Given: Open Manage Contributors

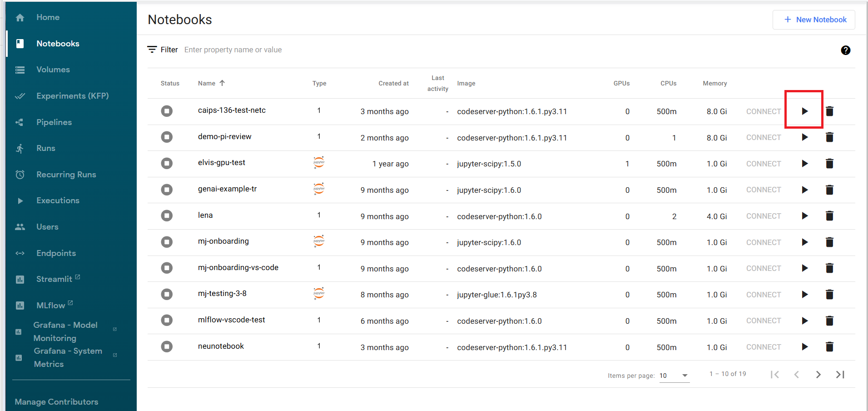Looking at the screenshot, I should 56,402.
